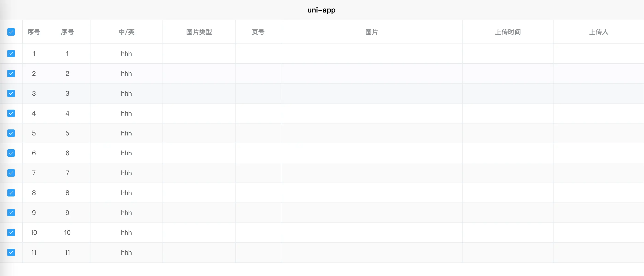Click the hhh cell in row 6

(126, 153)
